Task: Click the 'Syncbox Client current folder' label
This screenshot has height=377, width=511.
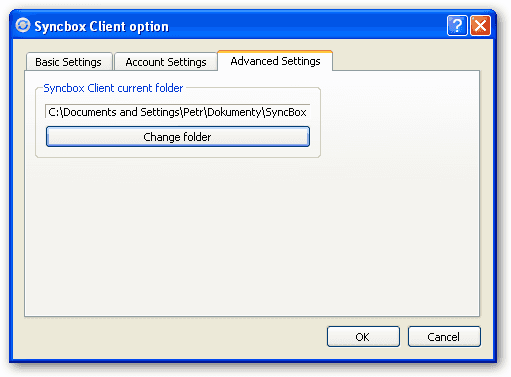Action: 113,88
